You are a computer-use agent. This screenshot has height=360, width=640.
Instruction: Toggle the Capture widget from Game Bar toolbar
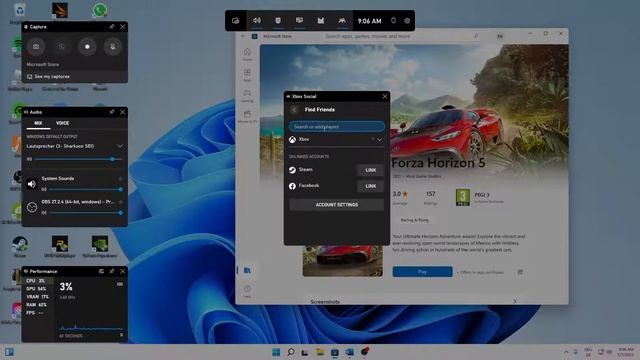(278, 20)
